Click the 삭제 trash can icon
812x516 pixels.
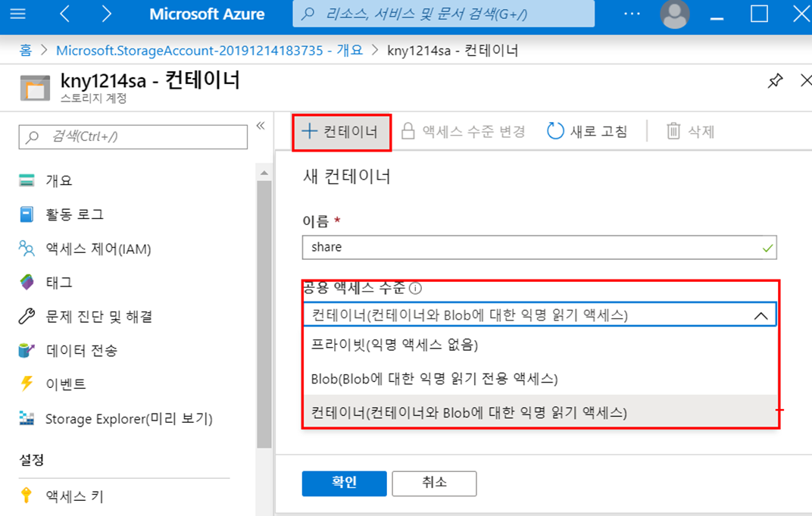click(x=673, y=131)
